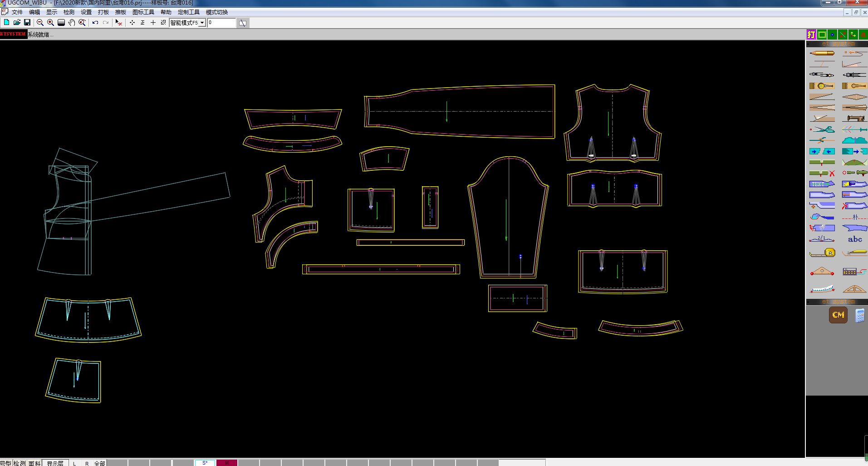Image resolution: width=868 pixels, height=466 pixels.
Task: Click the line tool button beside the input field
Action: (x=243, y=23)
